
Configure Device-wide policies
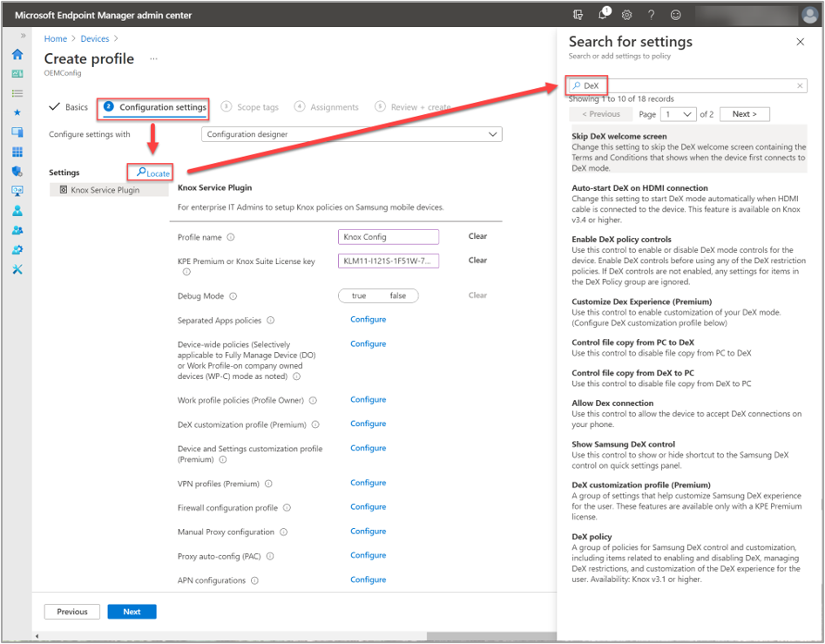tap(369, 343)
